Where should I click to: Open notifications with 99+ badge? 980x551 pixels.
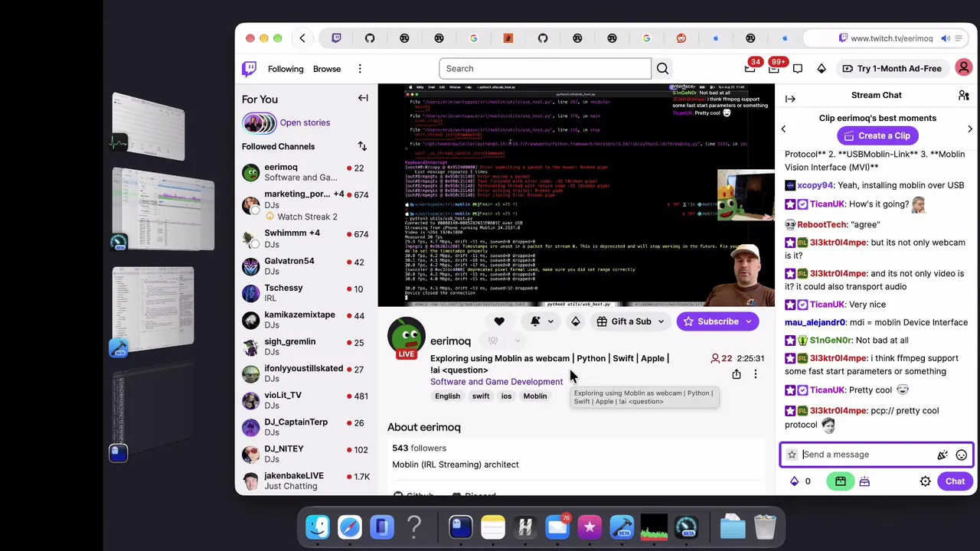(x=774, y=69)
